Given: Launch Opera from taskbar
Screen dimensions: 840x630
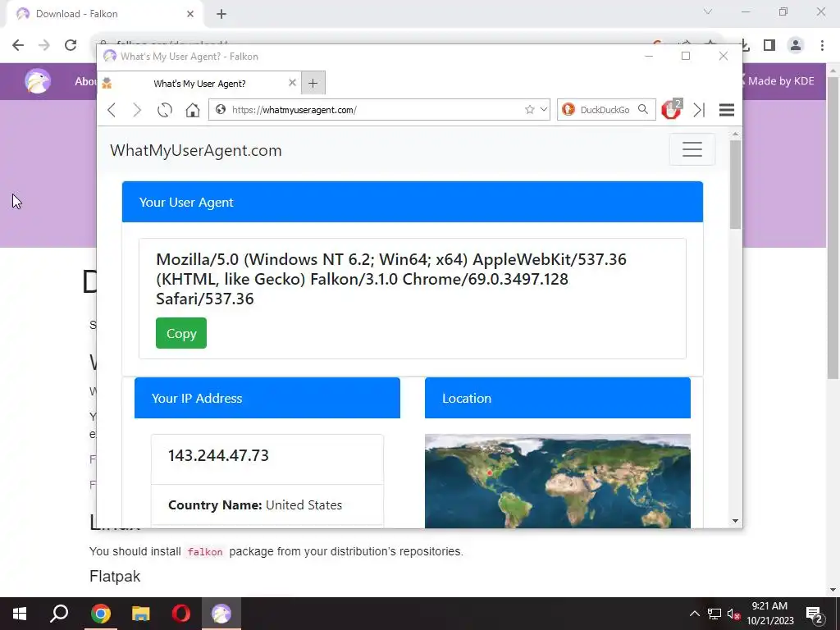Looking at the screenshot, I should pos(181,614).
